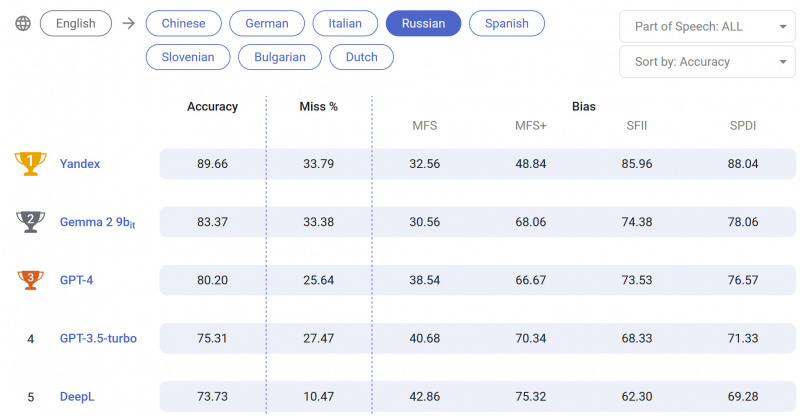Choose German as target language
This screenshot has height=416, width=800.
pos(266,23)
